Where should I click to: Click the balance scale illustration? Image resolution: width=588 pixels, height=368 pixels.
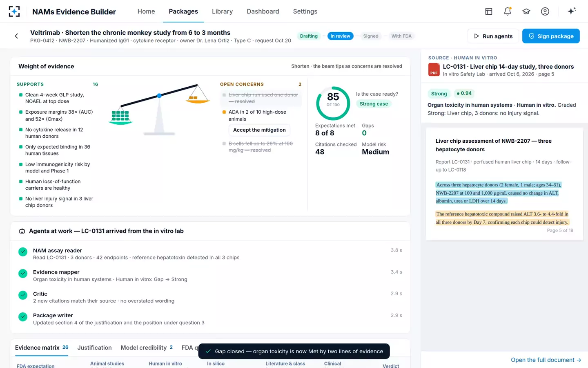[159, 110]
